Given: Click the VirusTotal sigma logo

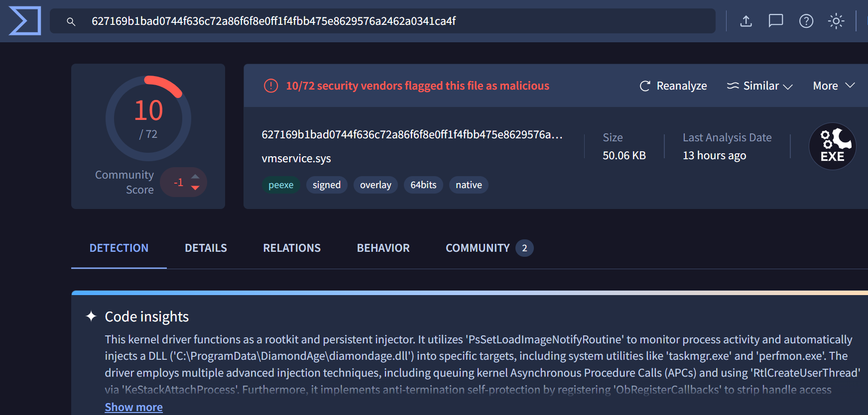Looking at the screenshot, I should coord(25,21).
